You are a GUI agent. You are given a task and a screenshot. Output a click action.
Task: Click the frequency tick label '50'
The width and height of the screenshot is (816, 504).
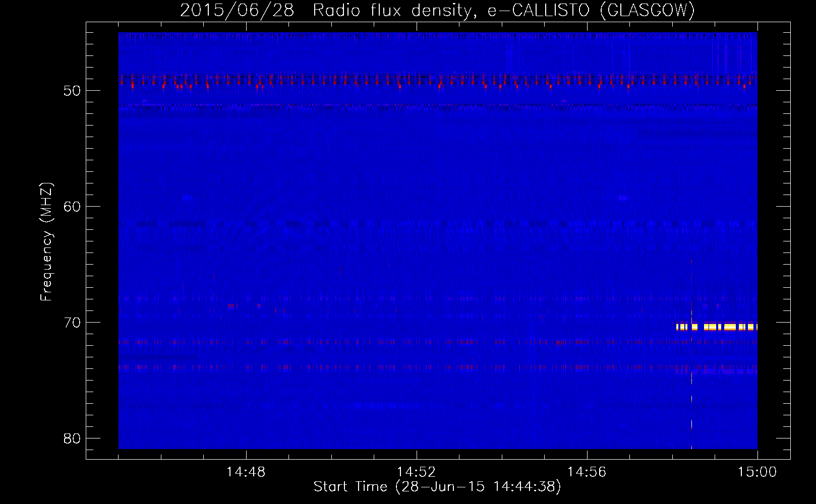point(72,91)
